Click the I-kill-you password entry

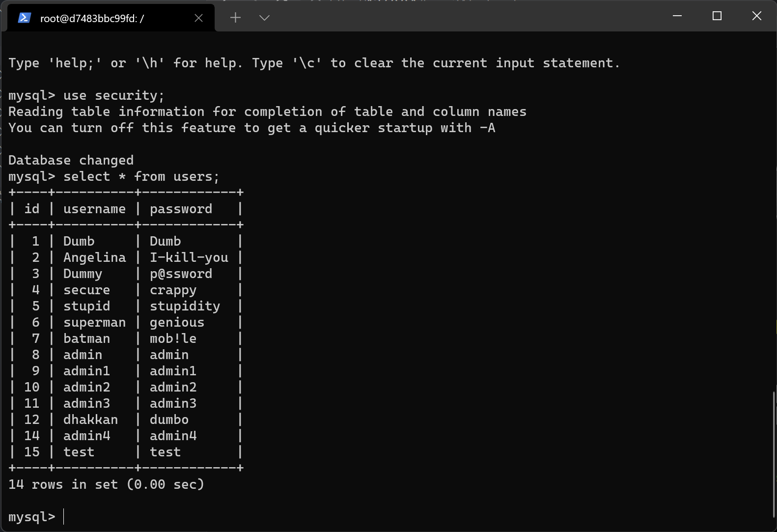(189, 257)
